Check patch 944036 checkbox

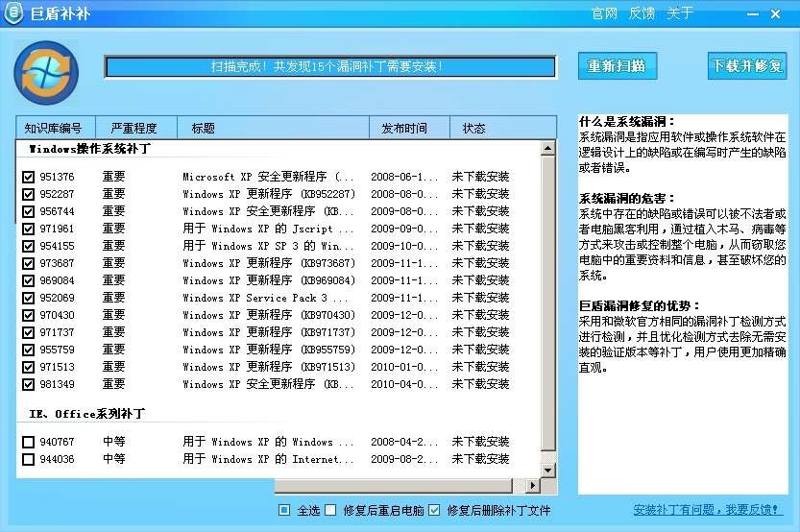28,460
